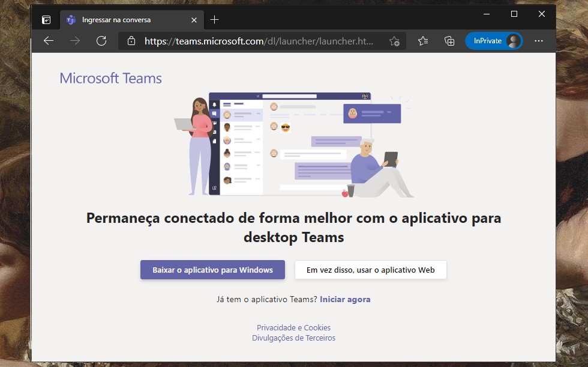Click the 'Iniciar agora' link
The height and width of the screenshot is (367, 588).
345,299
